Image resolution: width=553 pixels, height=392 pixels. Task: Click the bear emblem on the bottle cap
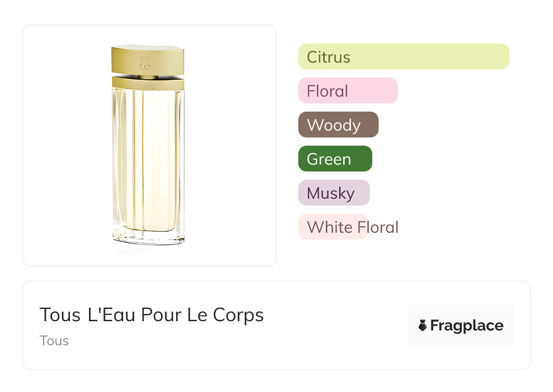click(x=144, y=62)
